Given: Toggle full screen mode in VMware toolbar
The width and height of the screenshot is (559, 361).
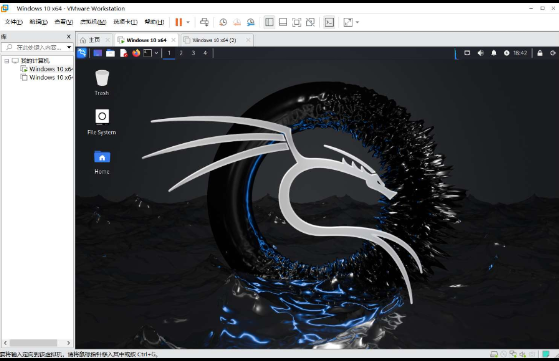Looking at the screenshot, I should pyautogui.click(x=296, y=22).
